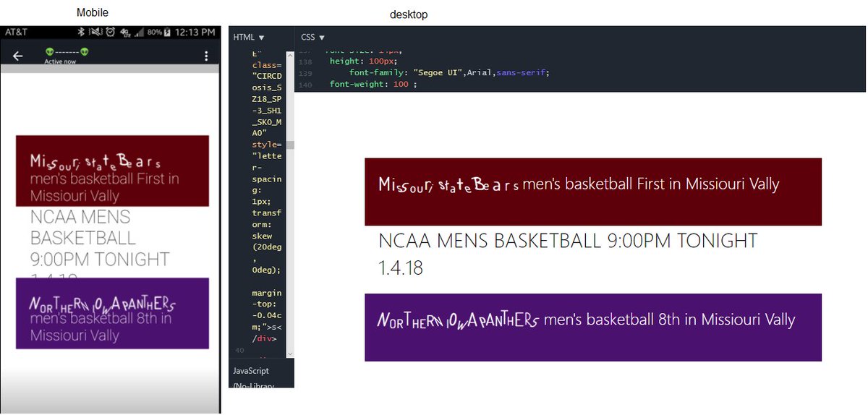Click the HTML panel scrollbar up arrow
This screenshot has height=415, width=868.
point(290,55)
